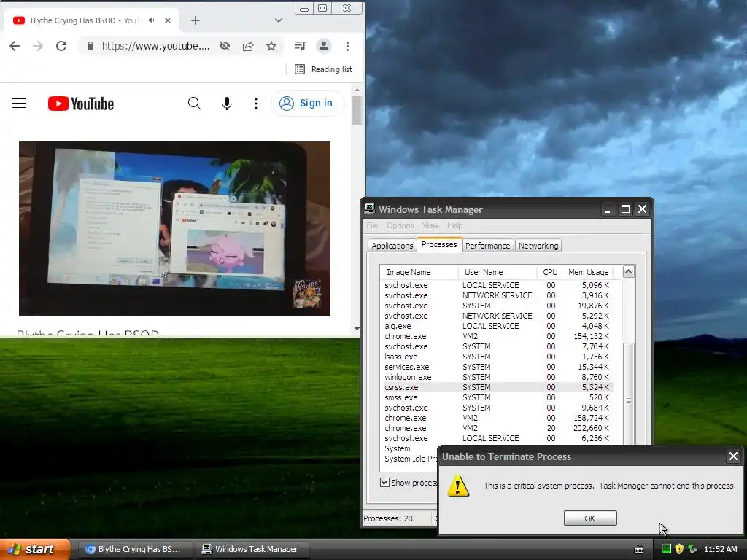
Task: Open YouTube settings three-dot menu
Action: [x=256, y=104]
